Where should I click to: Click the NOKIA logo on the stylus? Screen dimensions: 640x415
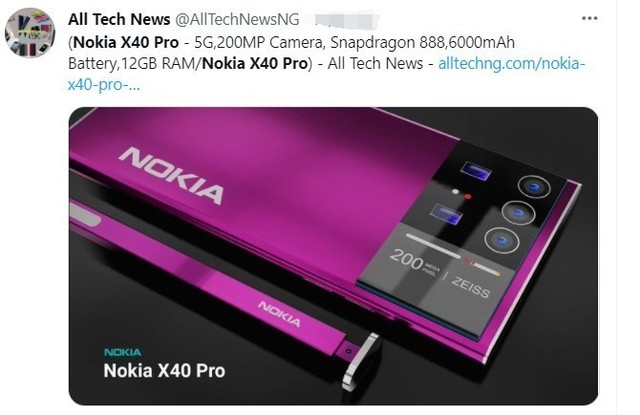point(280,314)
